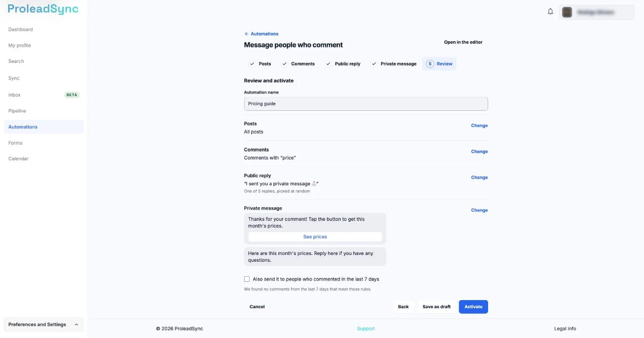
Task: Change the Public reply setting
Action: coord(479,178)
